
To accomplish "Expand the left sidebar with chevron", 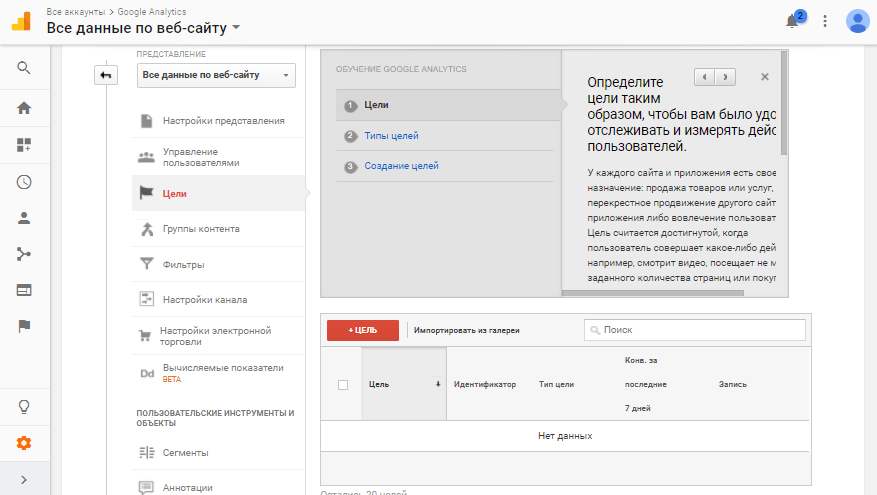I will (x=23, y=480).
